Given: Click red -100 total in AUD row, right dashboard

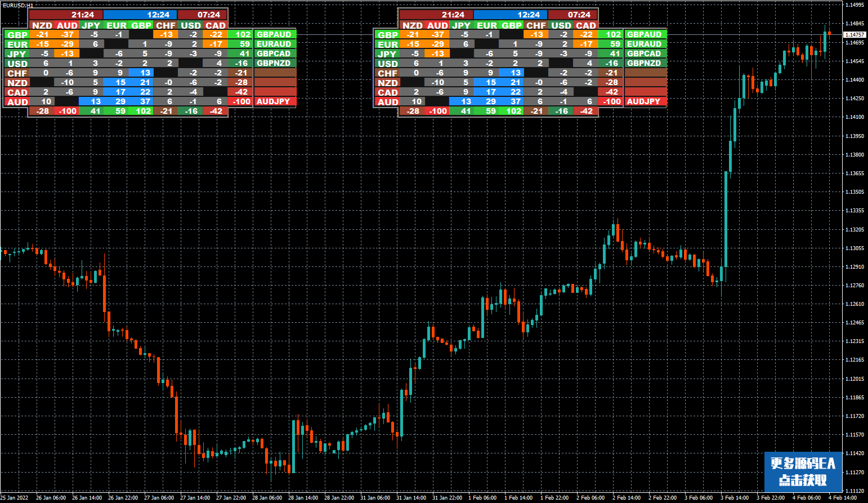Looking at the screenshot, I should (x=612, y=101).
